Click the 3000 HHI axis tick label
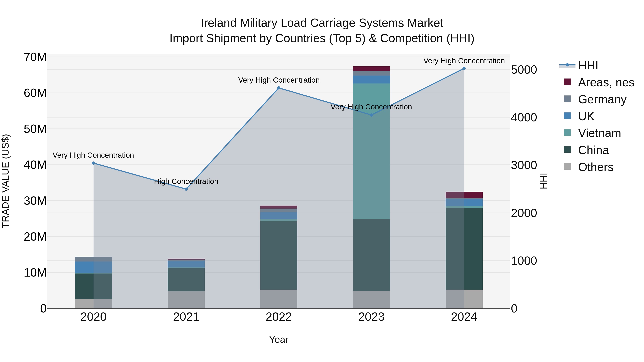 (524, 165)
